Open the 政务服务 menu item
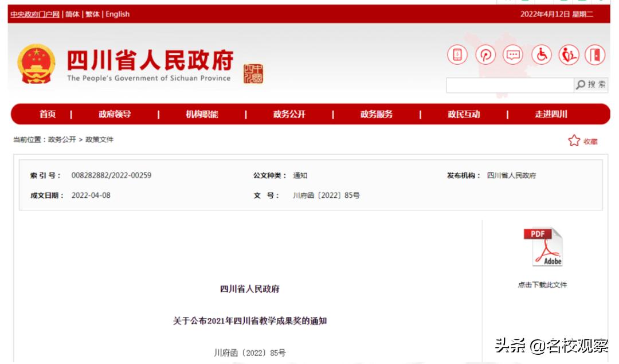 click(377, 114)
